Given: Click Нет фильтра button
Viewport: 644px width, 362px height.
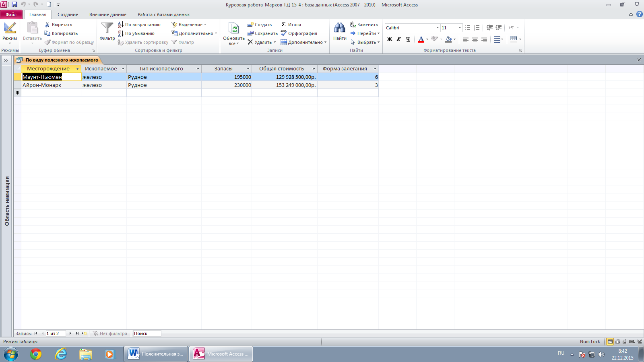Looking at the screenshot, I should pos(110,333).
